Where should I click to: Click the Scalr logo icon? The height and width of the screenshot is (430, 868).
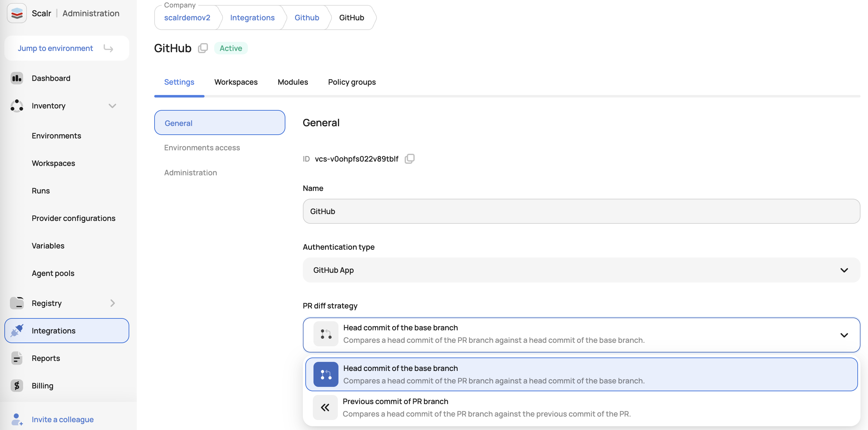tap(17, 13)
